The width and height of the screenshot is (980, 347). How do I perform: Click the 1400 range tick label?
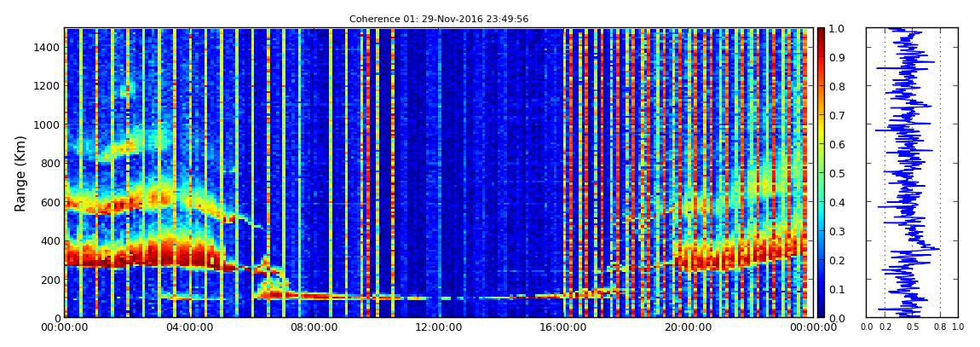pyautogui.click(x=47, y=47)
